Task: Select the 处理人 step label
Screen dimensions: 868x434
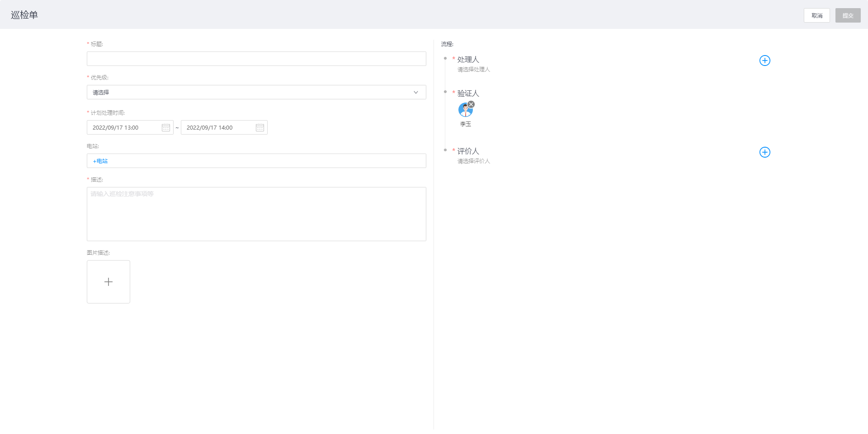Action: [468, 60]
